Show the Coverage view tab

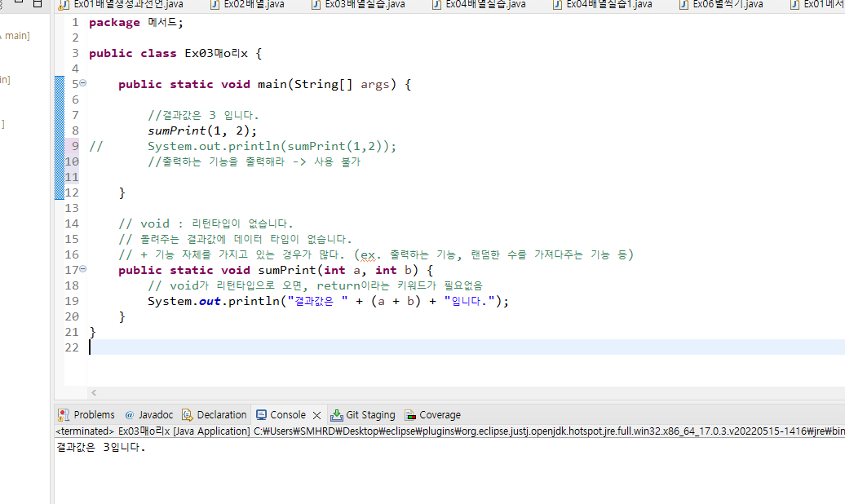point(433,414)
